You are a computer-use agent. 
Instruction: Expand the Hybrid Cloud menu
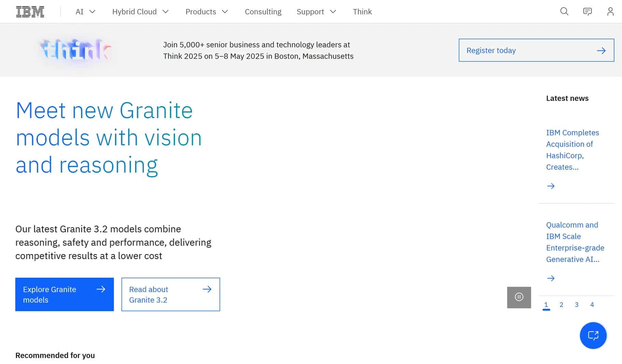pyautogui.click(x=140, y=12)
